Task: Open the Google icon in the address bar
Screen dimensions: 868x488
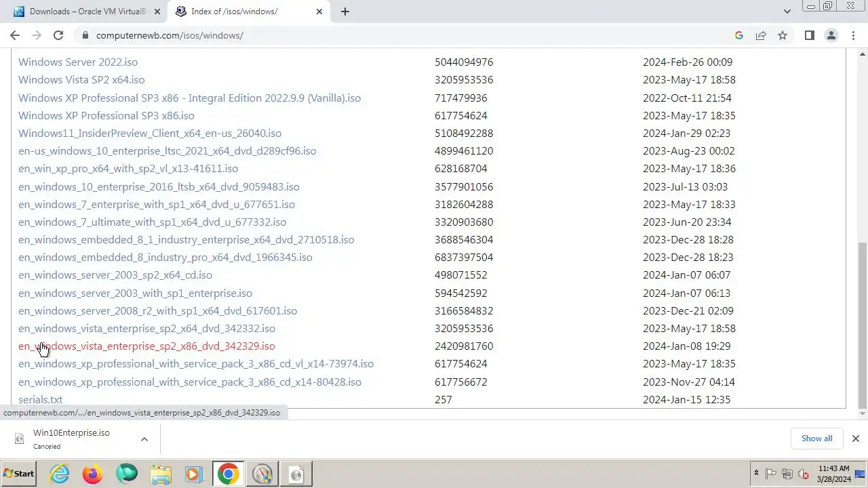Action: point(739,35)
